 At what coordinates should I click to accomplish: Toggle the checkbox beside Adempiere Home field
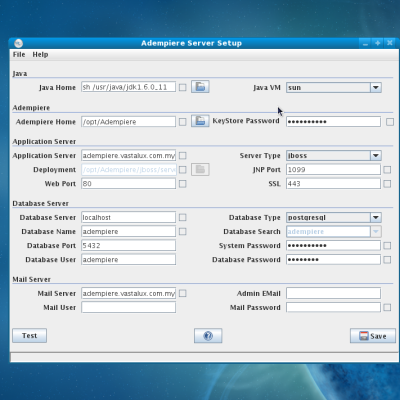click(x=183, y=122)
